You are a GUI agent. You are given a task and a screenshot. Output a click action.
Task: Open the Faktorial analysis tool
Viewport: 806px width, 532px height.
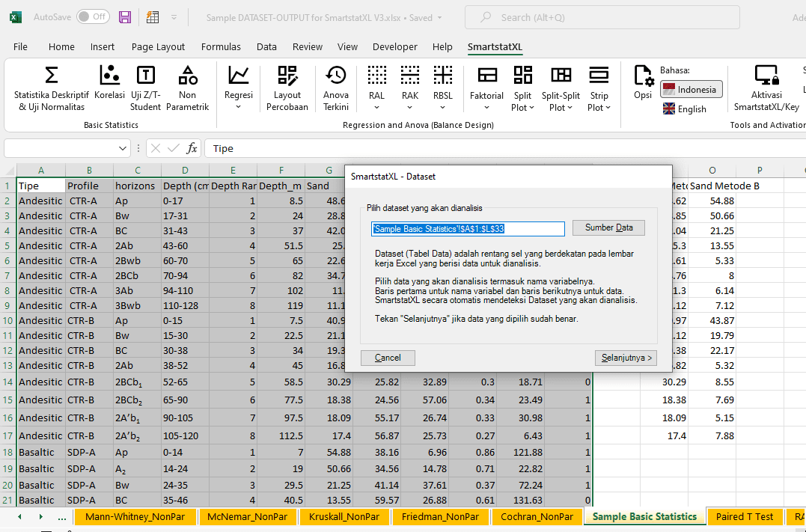pos(486,88)
